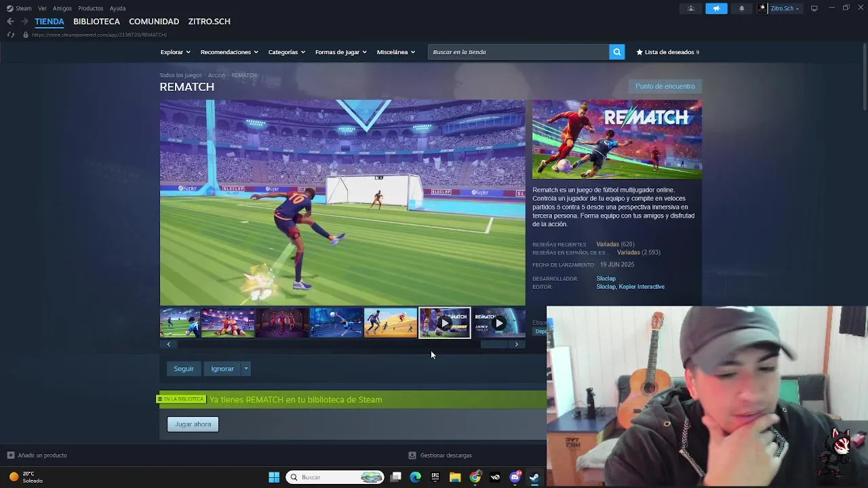Open File Explorer from the taskbar
This screenshot has height=488, width=868.
(455, 477)
